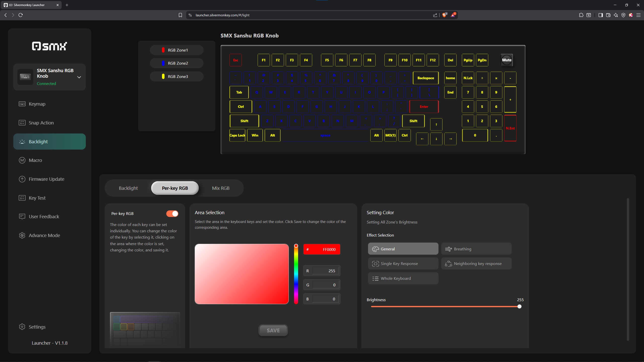644x362 pixels.
Task: Expand the SMX Sanshu RGB Knob device dropdown
Action: pyautogui.click(x=79, y=77)
